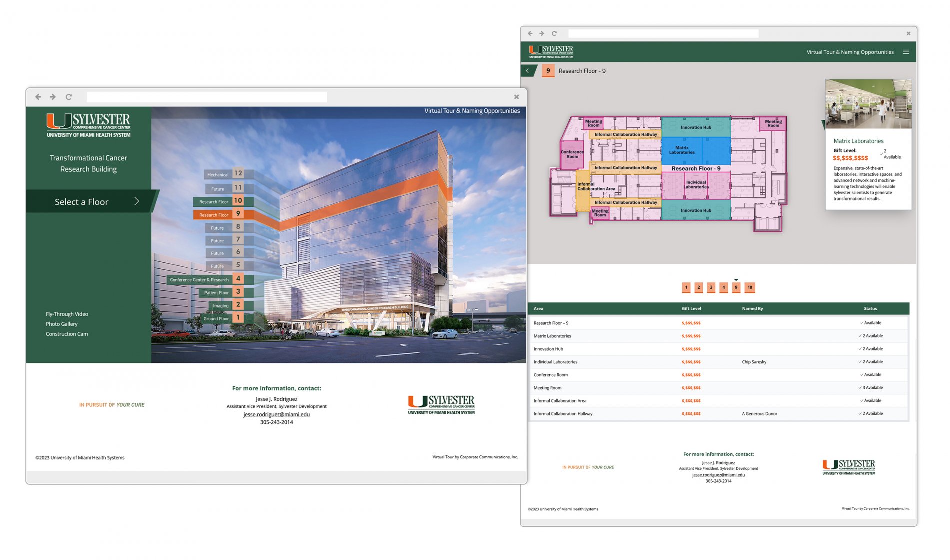Click the Research Floor - 9 table row
Screen dimensions: 950x560
(718, 323)
